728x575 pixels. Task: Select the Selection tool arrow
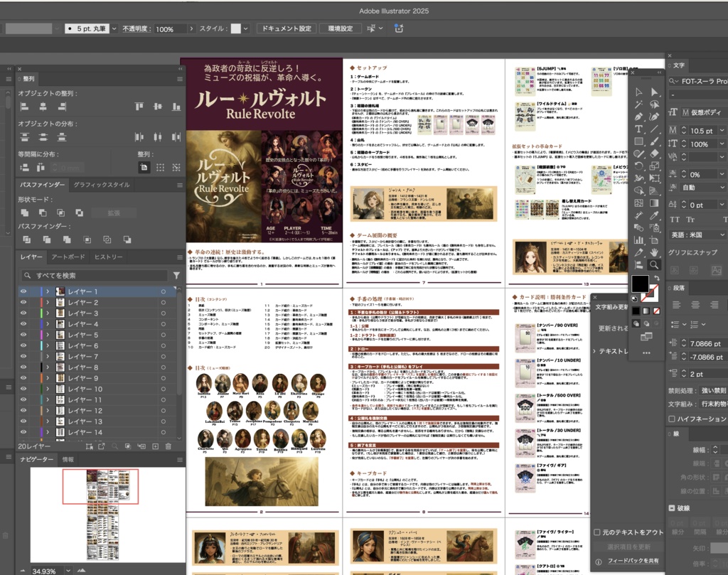pyautogui.click(x=639, y=92)
